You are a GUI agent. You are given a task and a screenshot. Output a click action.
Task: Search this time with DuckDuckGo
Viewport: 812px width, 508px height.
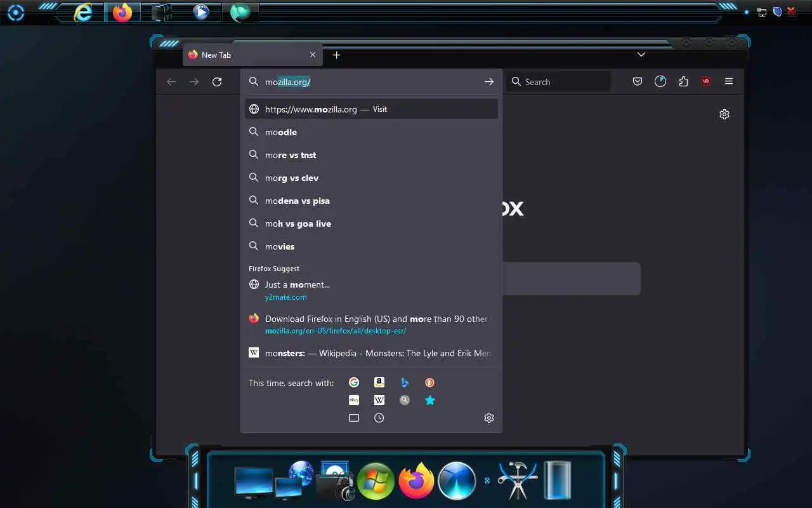[430, 382]
